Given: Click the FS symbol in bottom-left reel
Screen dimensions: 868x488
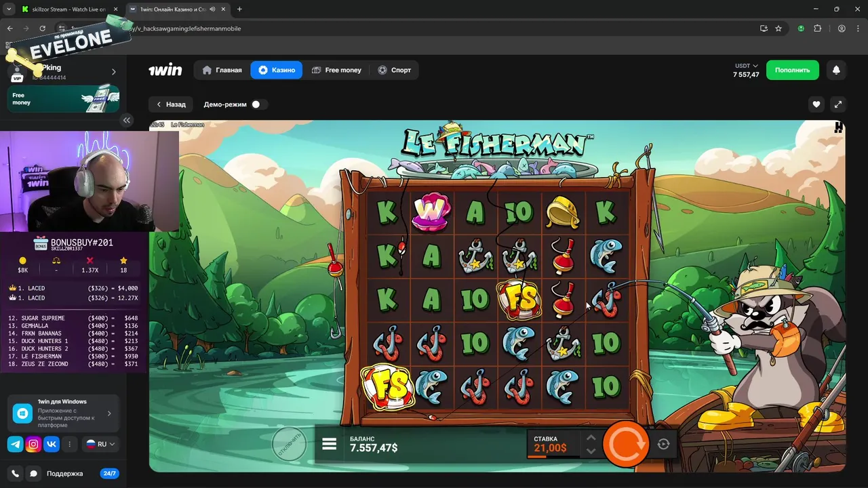Looking at the screenshot, I should pos(387,387).
